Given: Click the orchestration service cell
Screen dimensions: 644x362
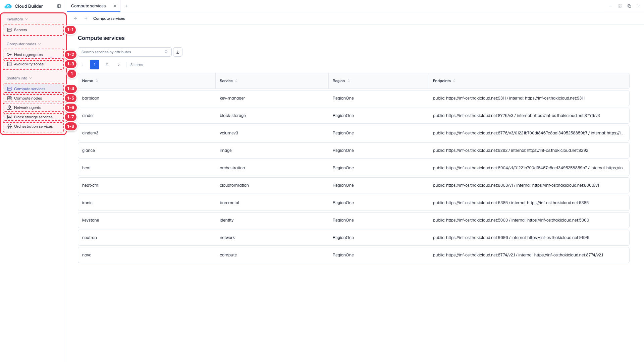Looking at the screenshot, I should [232, 168].
